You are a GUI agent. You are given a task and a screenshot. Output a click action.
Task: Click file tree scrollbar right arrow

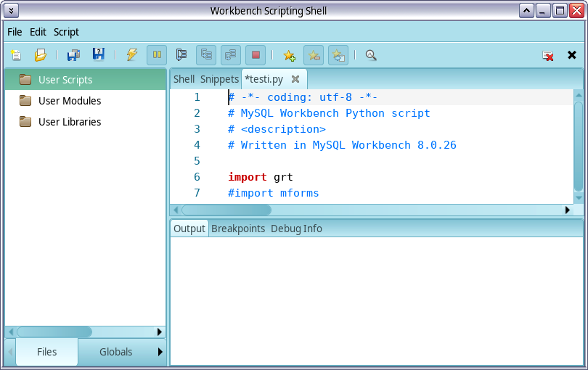[x=160, y=332]
